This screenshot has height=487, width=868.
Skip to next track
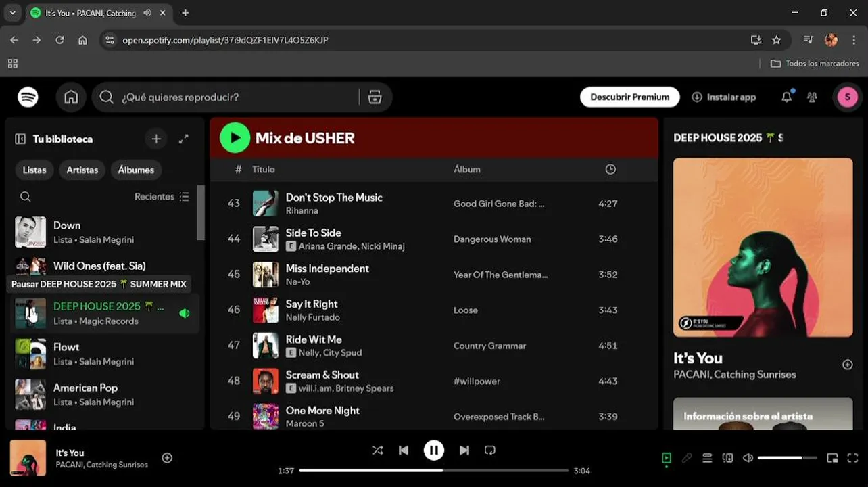point(464,450)
